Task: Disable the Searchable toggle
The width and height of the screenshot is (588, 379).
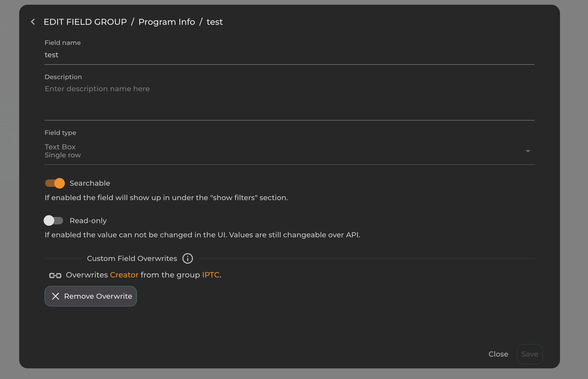Action: coord(55,183)
